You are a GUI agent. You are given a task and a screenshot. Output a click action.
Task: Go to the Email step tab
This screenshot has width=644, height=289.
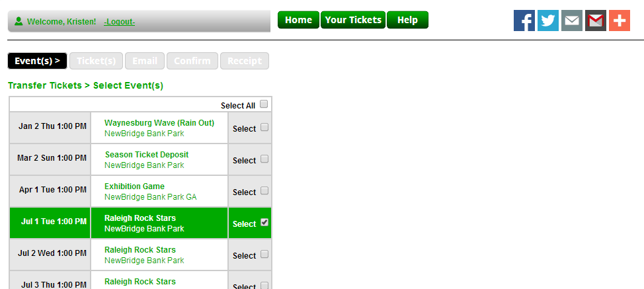pos(145,61)
